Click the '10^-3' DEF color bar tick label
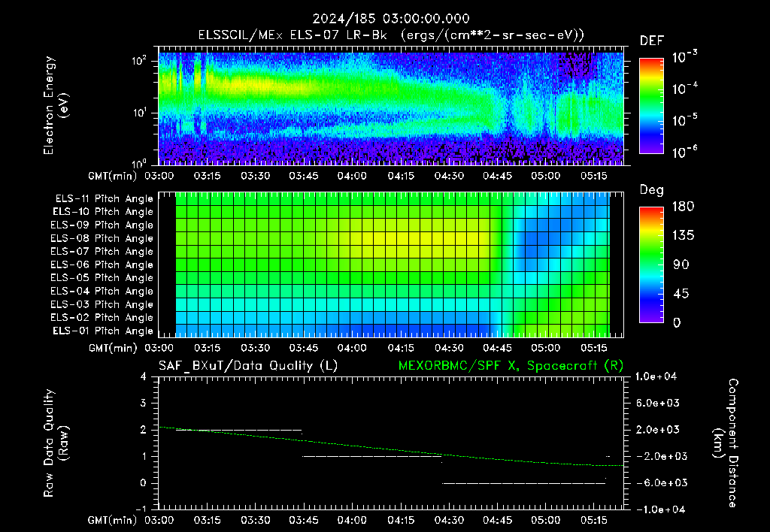770x532 pixels. tap(684, 57)
